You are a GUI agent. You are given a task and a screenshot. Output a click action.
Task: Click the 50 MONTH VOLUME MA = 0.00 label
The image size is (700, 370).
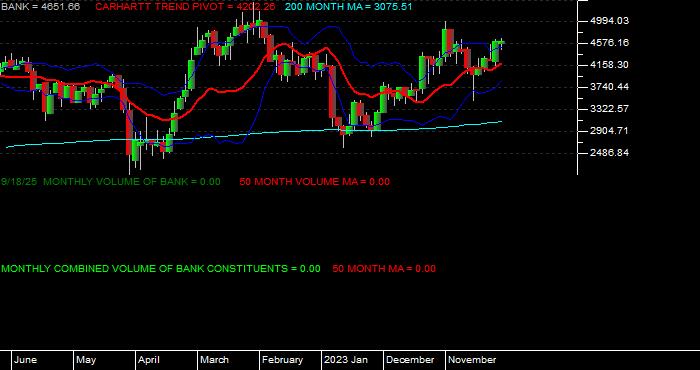click(x=314, y=182)
